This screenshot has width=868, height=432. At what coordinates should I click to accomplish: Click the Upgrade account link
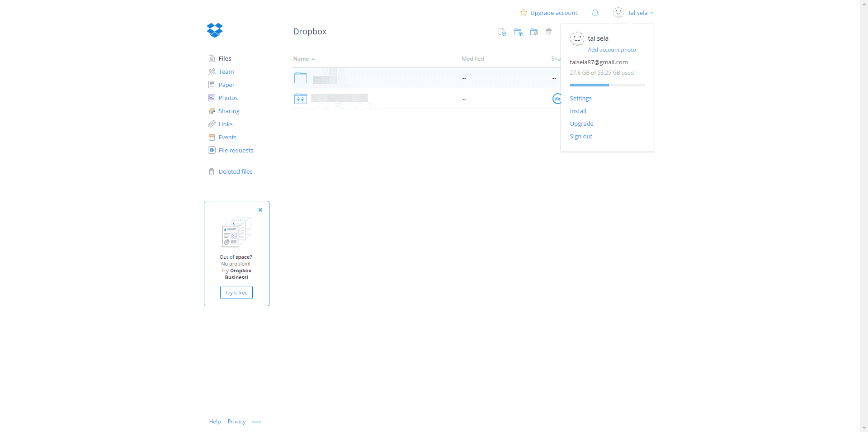[554, 13]
